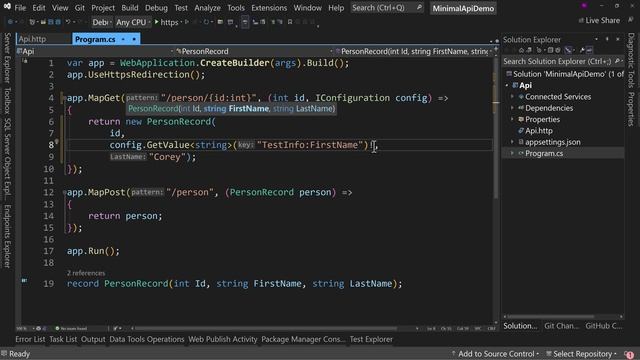Toggle Sync with Active Document in Solution Explorer
640x360 pixels.
click(x=568, y=50)
